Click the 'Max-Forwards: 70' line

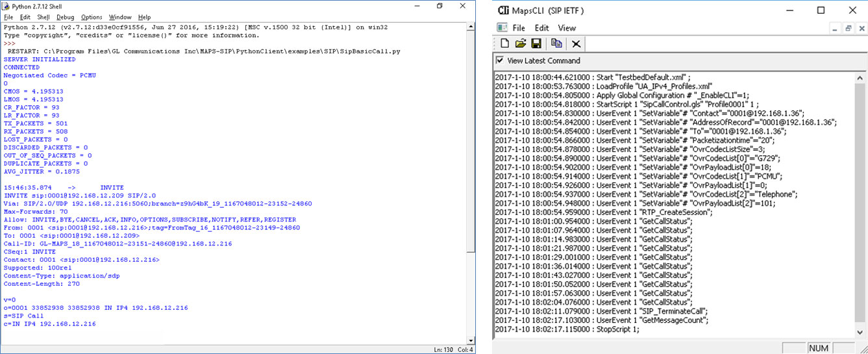36,211
